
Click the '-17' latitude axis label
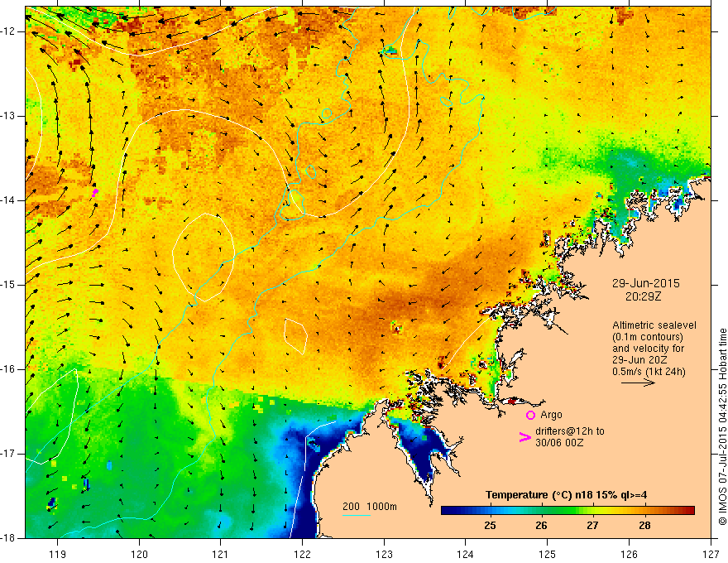pyautogui.click(x=9, y=454)
